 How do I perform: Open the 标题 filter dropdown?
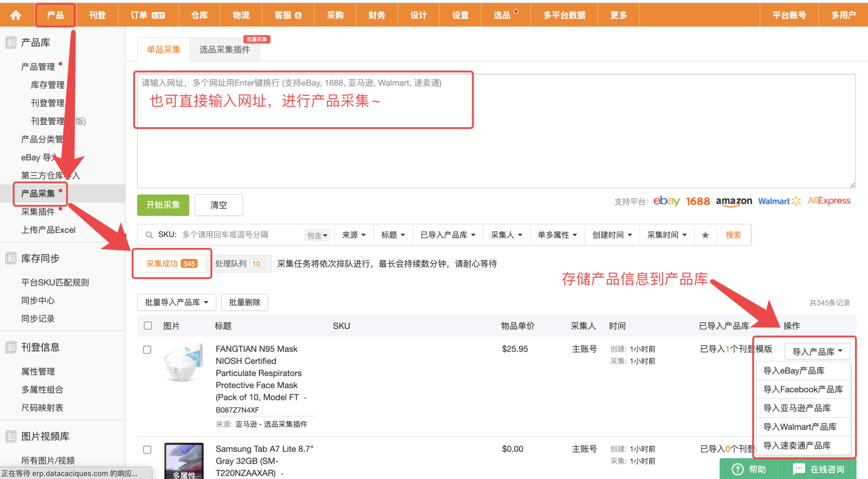393,235
